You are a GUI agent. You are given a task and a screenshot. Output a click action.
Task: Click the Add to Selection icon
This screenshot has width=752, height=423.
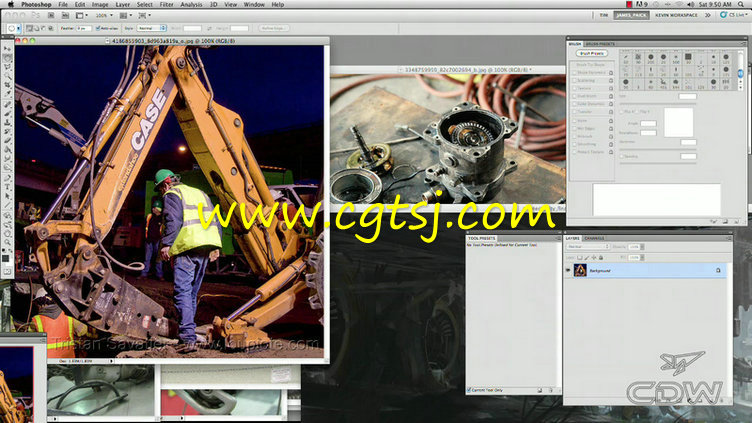tap(36, 28)
